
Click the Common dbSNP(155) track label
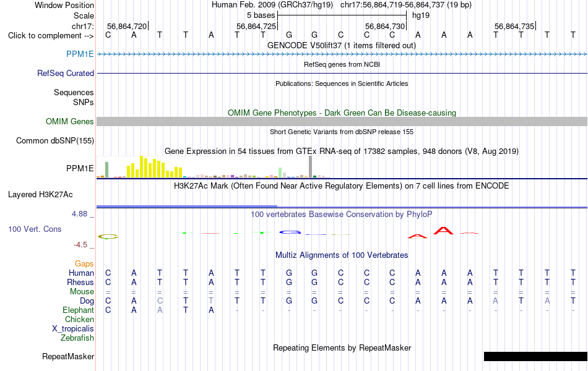coord(55,140)
